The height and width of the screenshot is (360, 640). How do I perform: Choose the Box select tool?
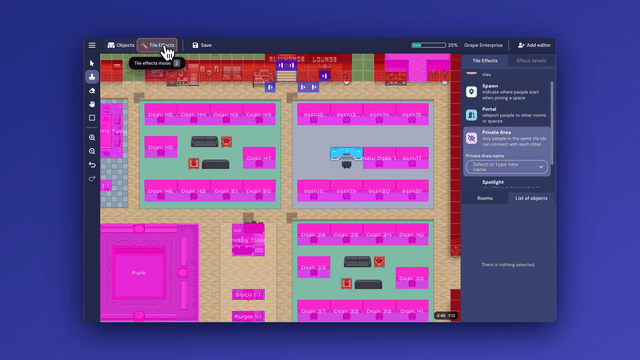pos(92,118)
